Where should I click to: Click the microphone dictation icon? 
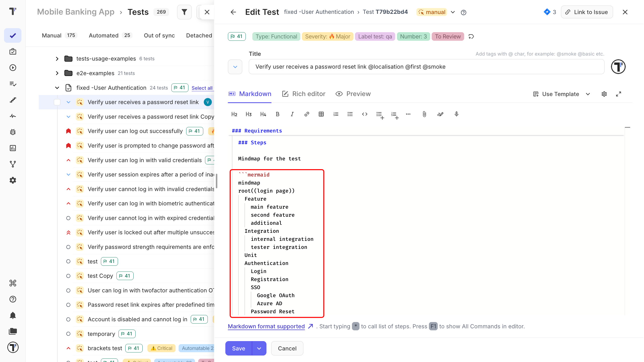pyautogui.click(x=457, y=114)
